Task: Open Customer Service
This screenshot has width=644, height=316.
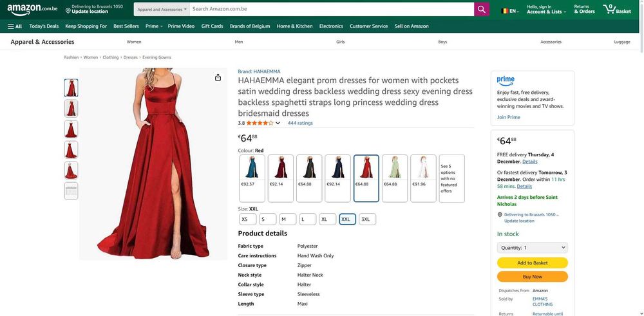Action: tap(369, 26)
